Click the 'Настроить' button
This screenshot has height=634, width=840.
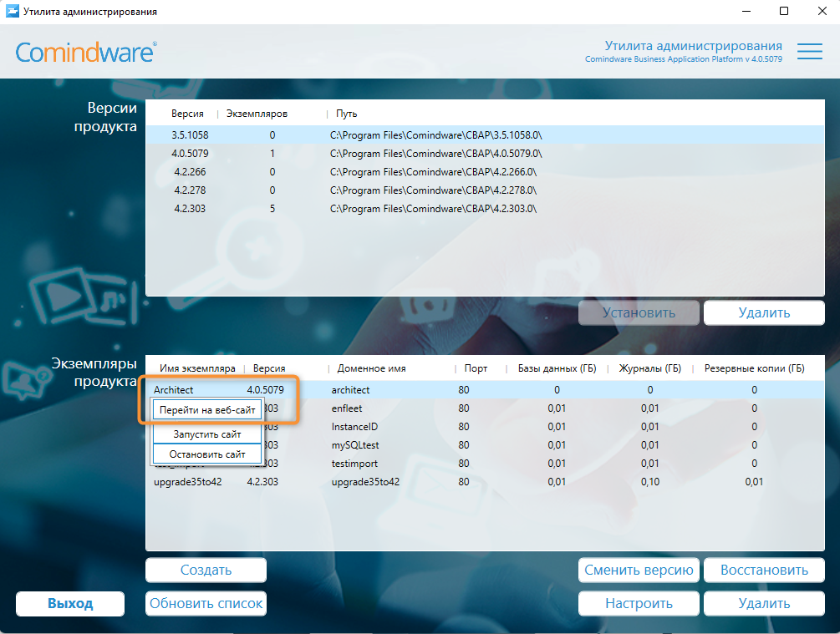(x=639, y=603)
